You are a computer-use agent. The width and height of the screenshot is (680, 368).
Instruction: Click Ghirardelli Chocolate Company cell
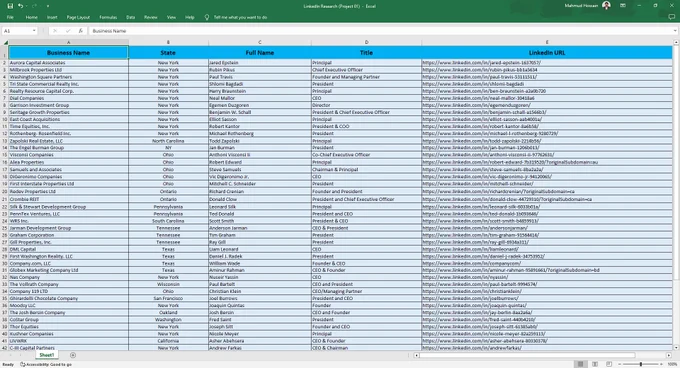[69, 298]
